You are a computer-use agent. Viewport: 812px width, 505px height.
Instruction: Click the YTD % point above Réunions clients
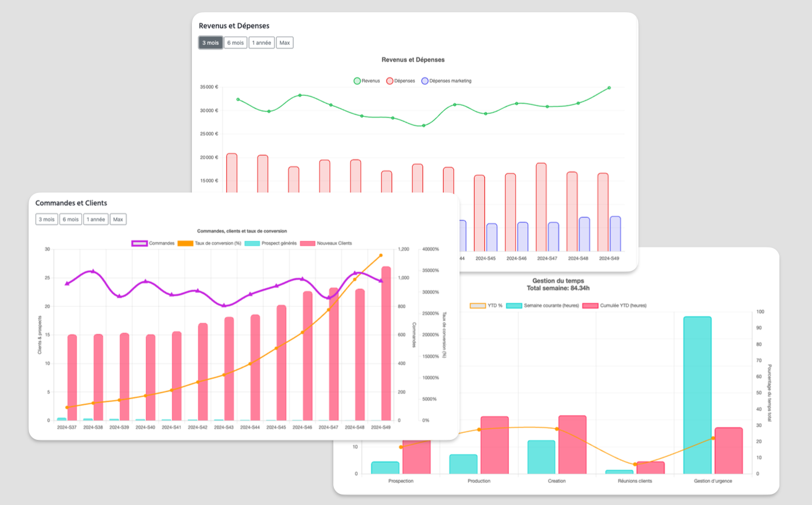click(x=635, y=464)
